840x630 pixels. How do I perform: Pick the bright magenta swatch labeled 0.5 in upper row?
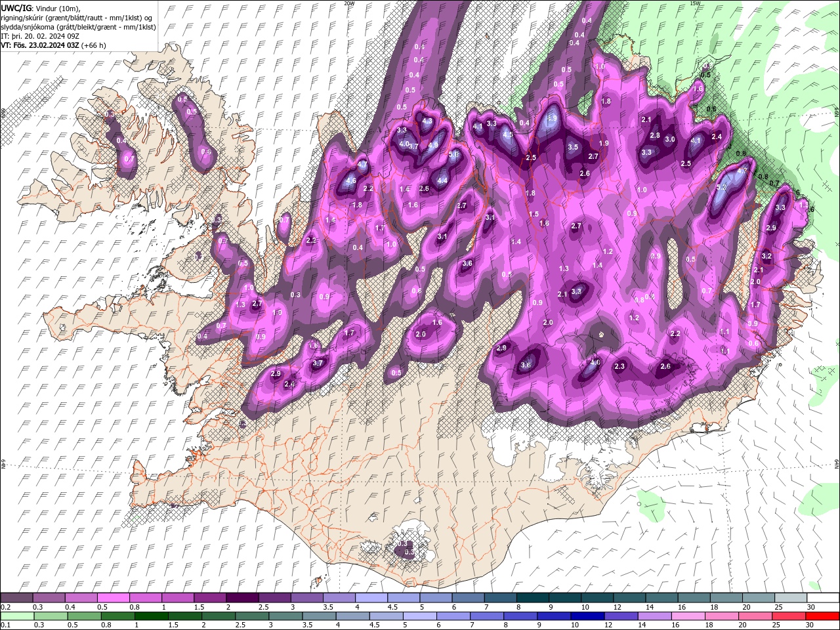pos(114,598)
